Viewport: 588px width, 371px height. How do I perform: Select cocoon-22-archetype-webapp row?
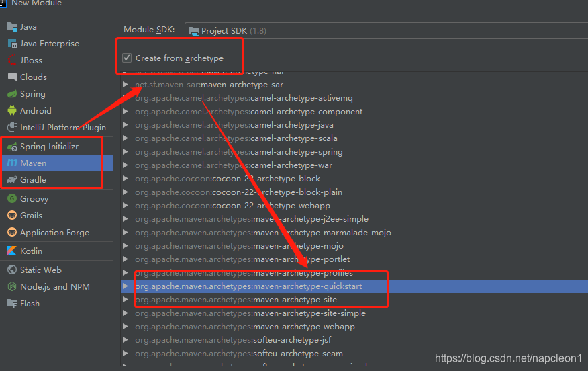(354, 206)
